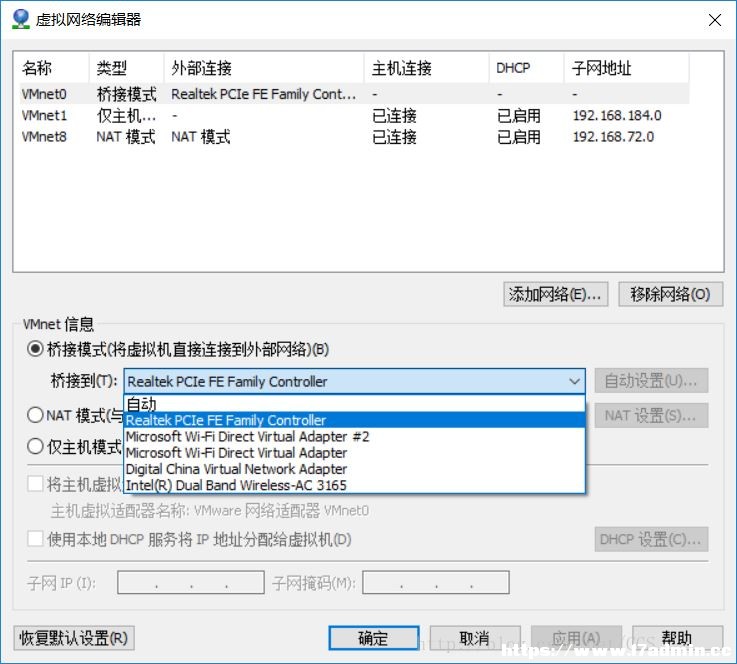Select the host-only mode radio button
The height and width of the screenshot is (664, 737).
point(35,446)
